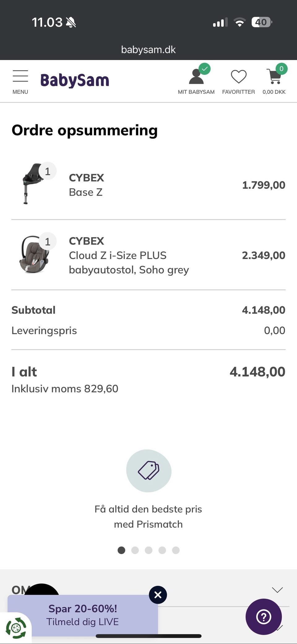The height and width of the screenshot is (644, 297).
Task: Tap the babysam.dk address bar
Action: 148,50
